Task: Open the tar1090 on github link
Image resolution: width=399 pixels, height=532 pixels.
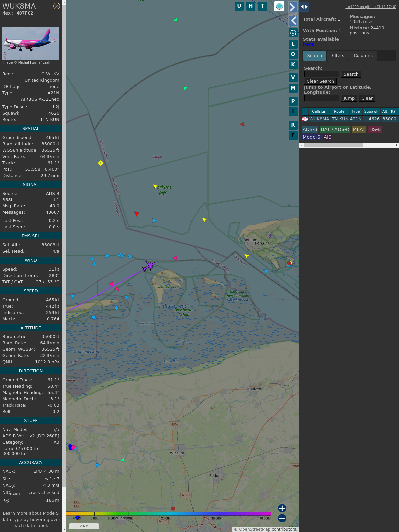Action: pyautogui.click(x=371, y=7)
